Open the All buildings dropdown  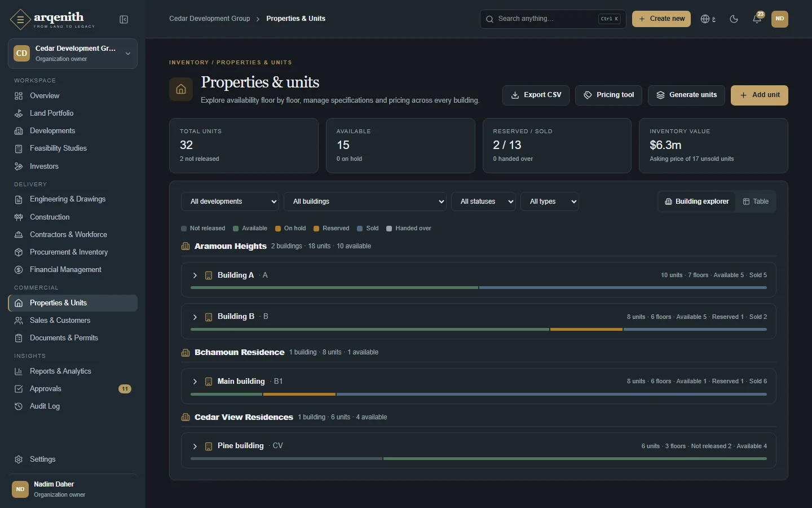tap(365, 202)
